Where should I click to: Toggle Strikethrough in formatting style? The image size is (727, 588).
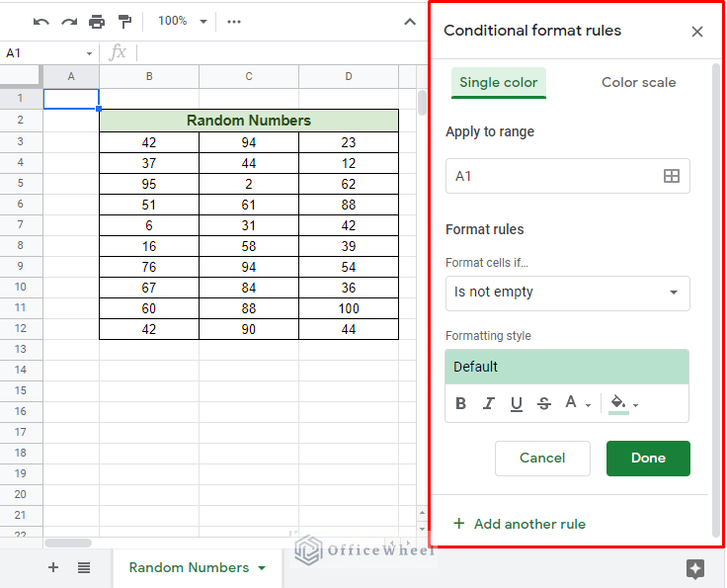click(x=543, y=403)
